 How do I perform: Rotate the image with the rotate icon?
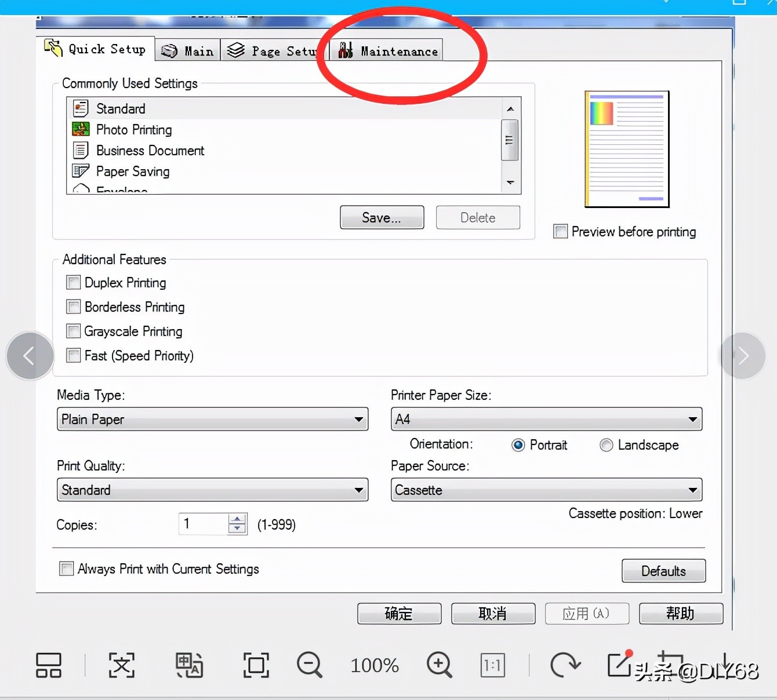pyautogui.click(x=565, y=665)
